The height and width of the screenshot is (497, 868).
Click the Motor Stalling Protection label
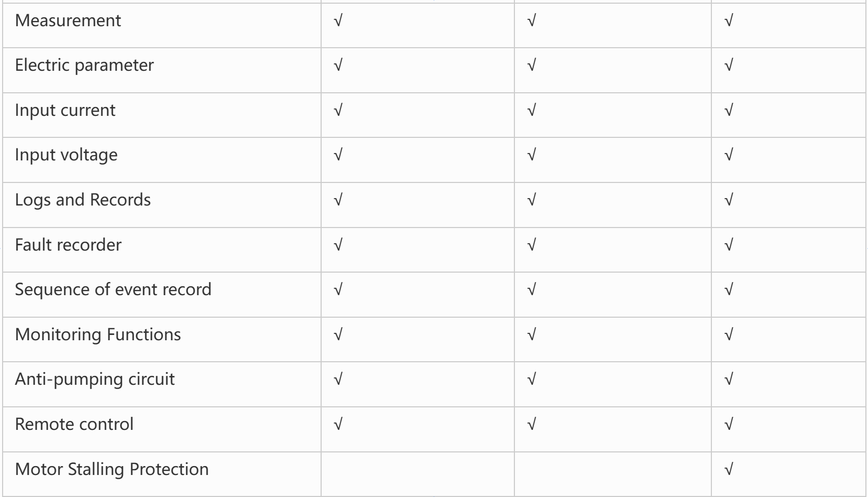(112, 469)
